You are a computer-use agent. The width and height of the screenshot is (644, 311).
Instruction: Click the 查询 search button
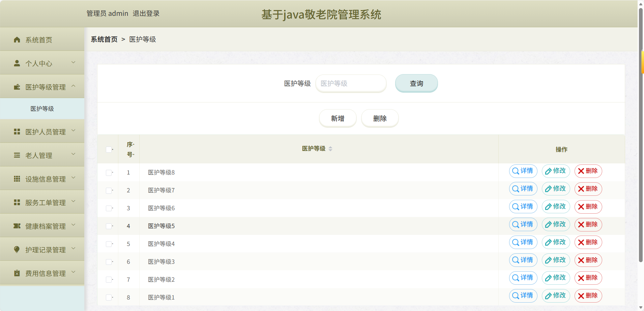416,83
